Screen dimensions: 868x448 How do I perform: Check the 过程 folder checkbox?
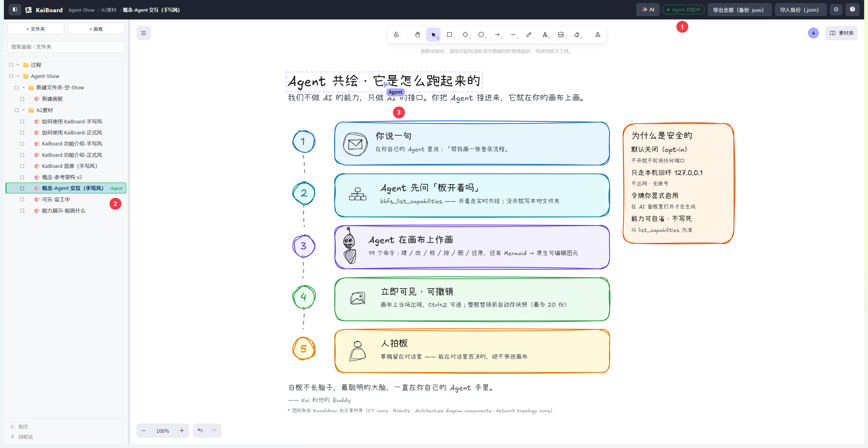[11, 65]
